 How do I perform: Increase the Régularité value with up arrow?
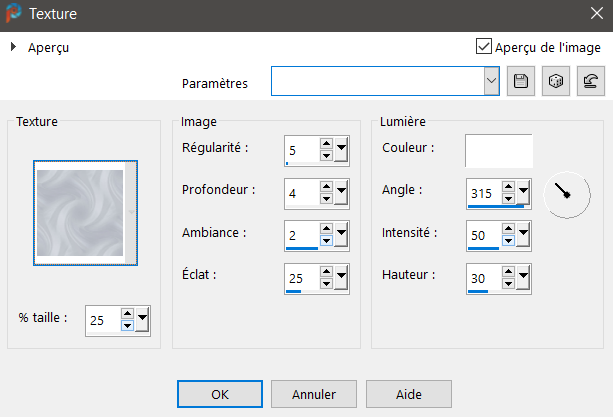point(326,144)
